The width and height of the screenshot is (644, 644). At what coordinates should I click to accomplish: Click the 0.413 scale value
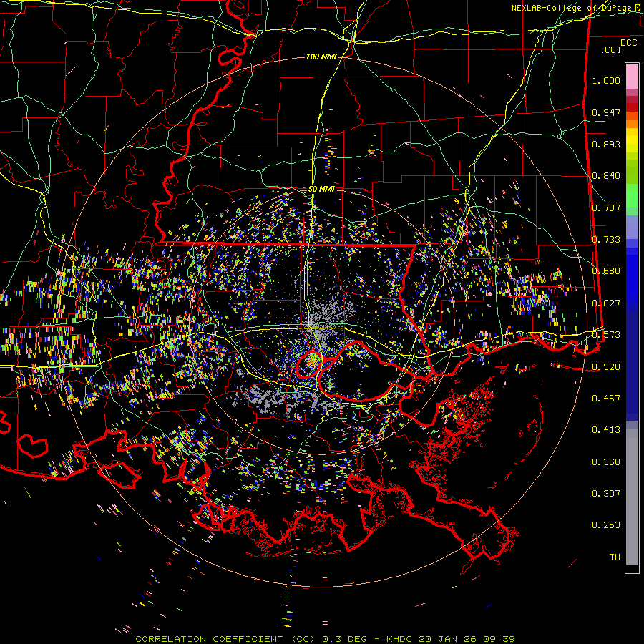[x=606, y=430]
